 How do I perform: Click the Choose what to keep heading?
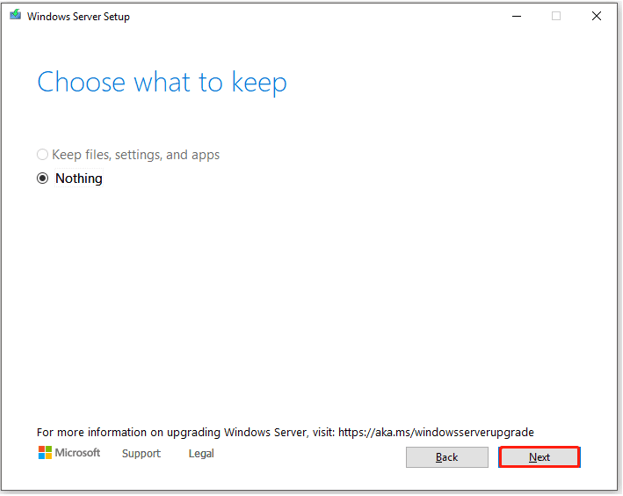point(162,82)
